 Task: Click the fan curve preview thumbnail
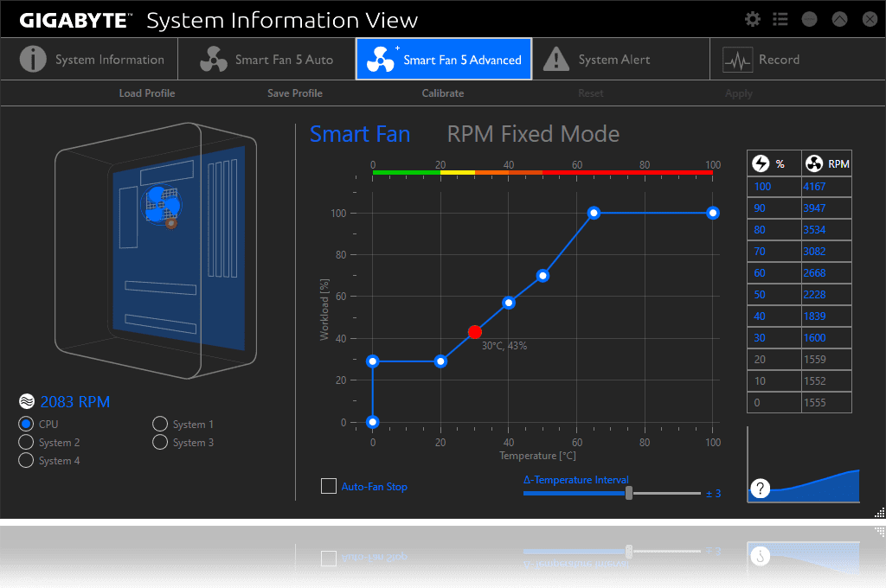point(804,464)
